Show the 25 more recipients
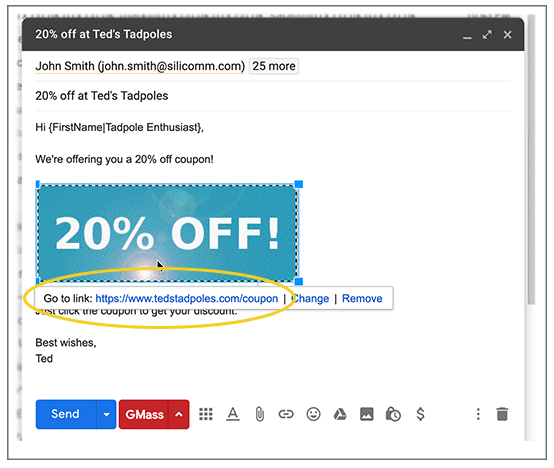 274,66
